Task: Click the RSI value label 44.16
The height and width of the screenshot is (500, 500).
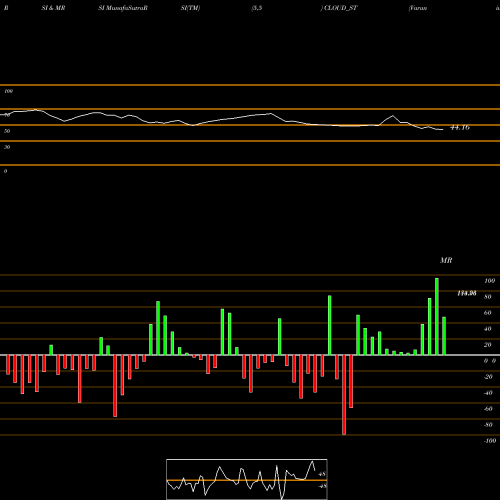Action: [460, 127]
